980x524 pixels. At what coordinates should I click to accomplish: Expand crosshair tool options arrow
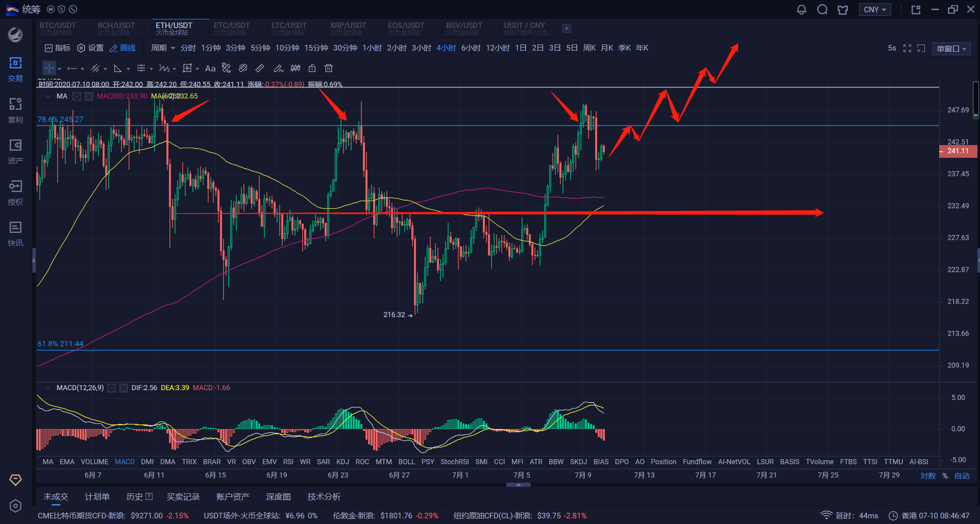(x=59, y=69)
